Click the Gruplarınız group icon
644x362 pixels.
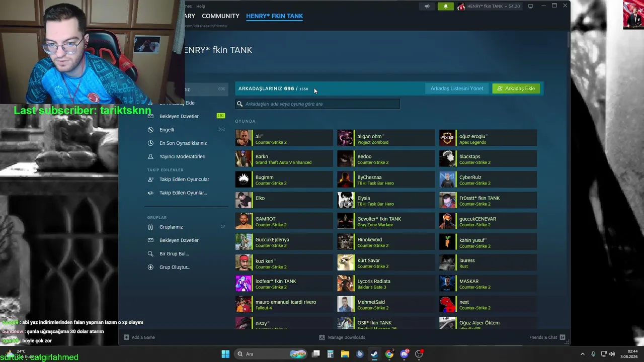(x=150, y=227)
